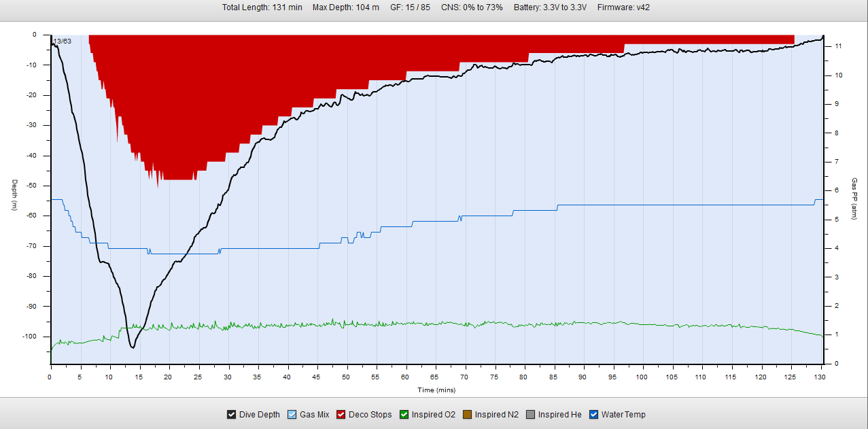Viewport: 868px width, 429px height.
Task: Click the 60 minute mark on time axis
Action: [x=405, y=377]
